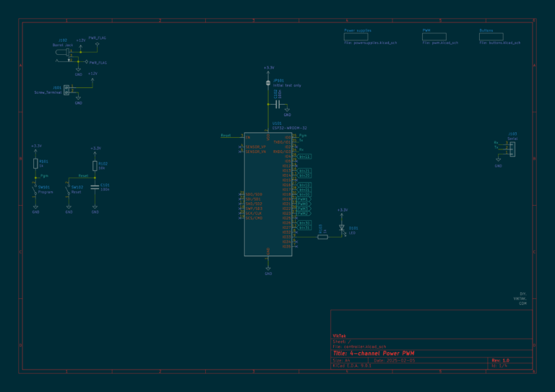The width and height of the screenshot is (555, 392).
Task: Select the J102 Barrel Jack symbol
Action: click(x=64, y=52)
